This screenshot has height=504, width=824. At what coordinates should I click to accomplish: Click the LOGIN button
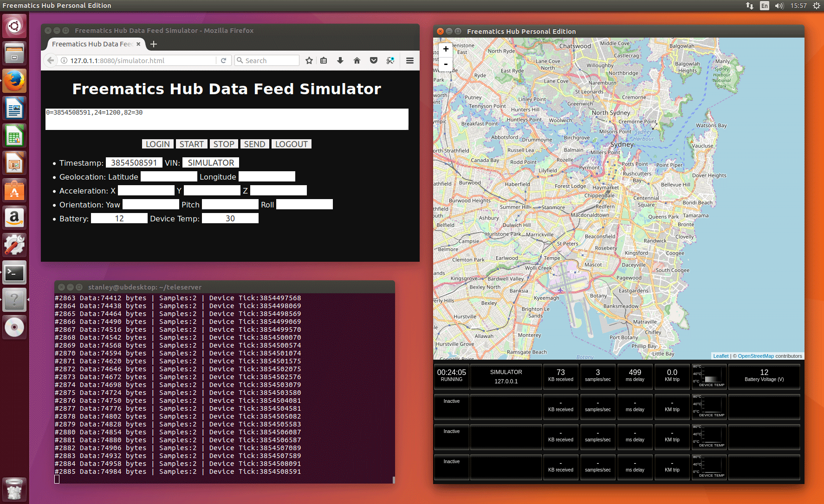(158, 144)
